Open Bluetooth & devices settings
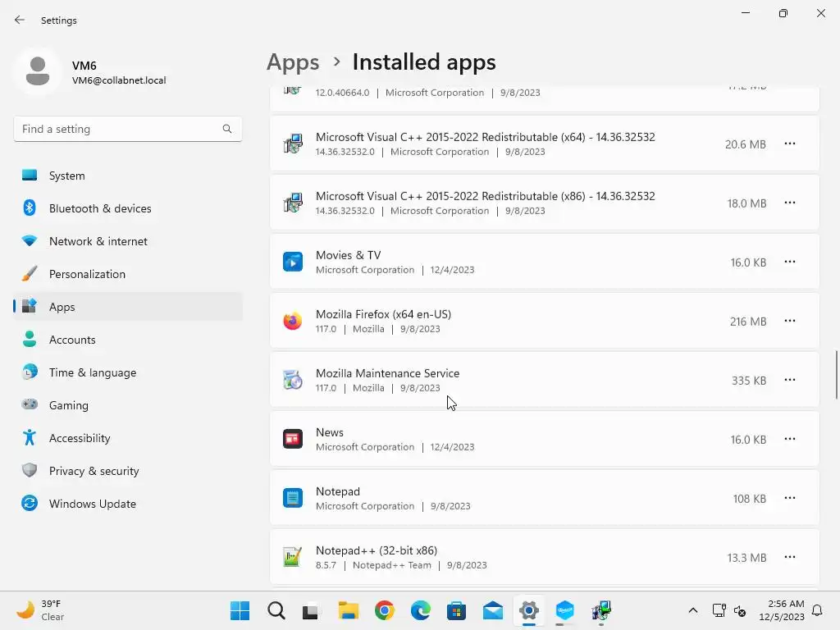840x630 pixels. pyautogui.click(x=127, y=208)
